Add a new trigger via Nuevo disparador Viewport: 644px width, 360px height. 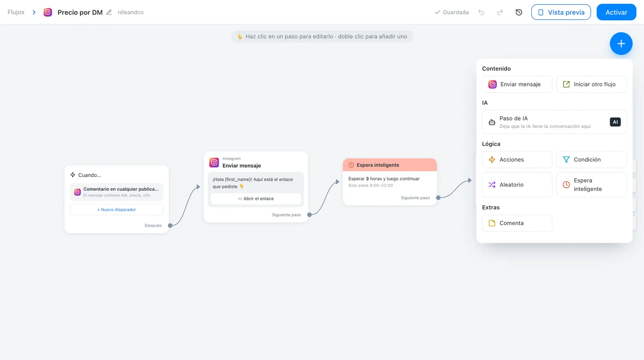pos(116,209)
